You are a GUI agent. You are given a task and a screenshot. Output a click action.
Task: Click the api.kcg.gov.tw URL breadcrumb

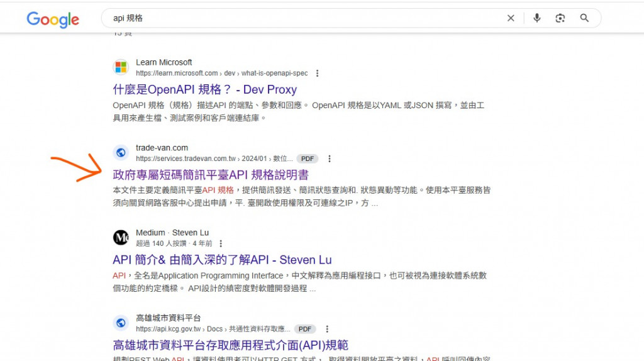[x=213, y=329]
